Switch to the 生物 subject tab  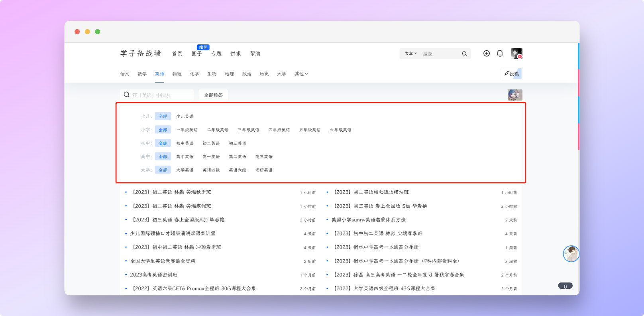[x=212, y=74]
